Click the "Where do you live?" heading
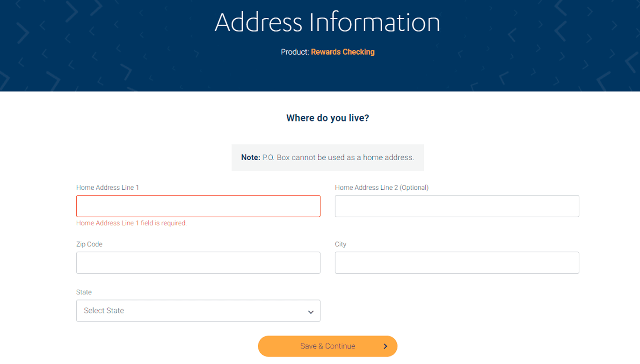Image resolution: width=640 pixels, height=364 pixels. click(327, 118)
